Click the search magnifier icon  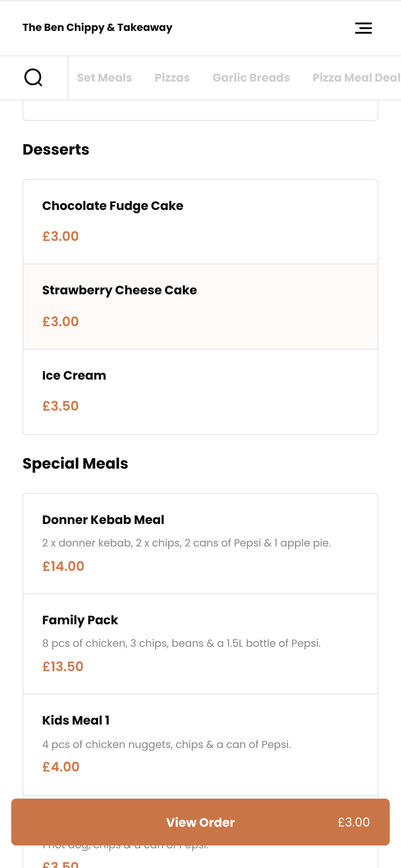(33, 77)
